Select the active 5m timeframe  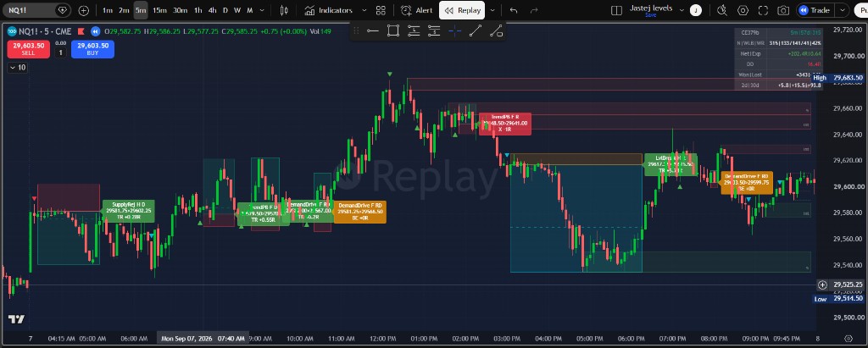141,10
